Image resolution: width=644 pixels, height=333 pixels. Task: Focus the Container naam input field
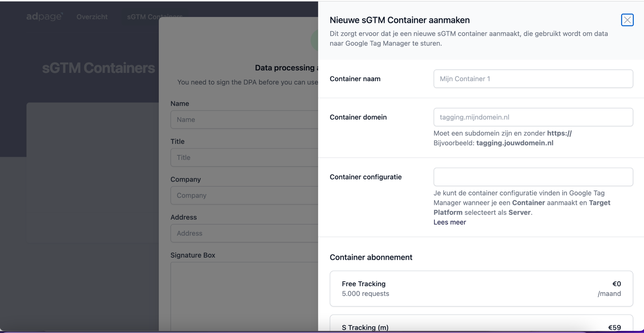tap(533, 79)
